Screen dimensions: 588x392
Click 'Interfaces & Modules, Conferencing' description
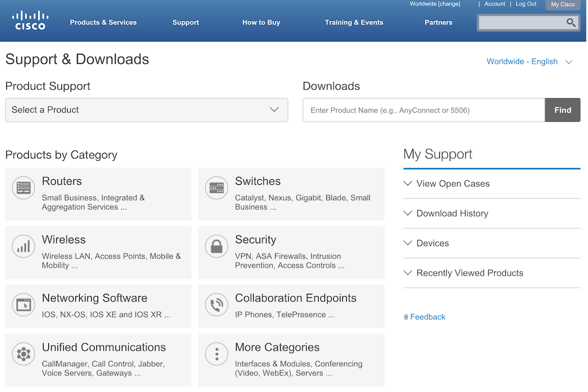299,368
